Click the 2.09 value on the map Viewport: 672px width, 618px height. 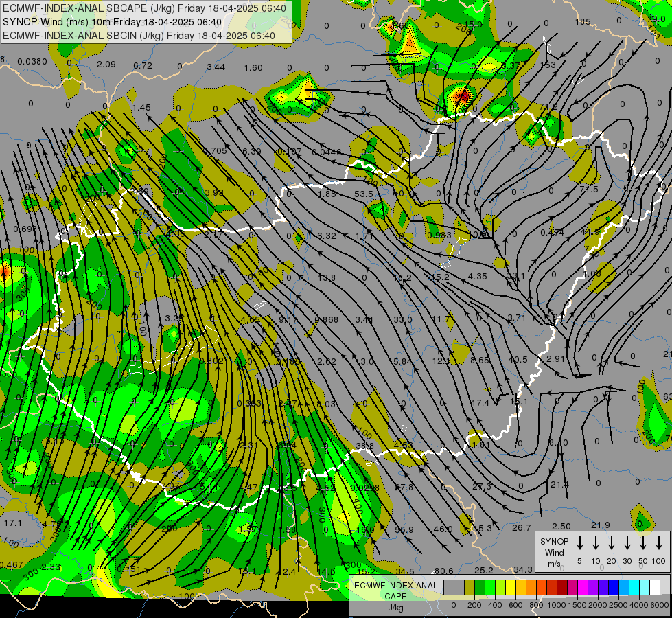point(106,65)
